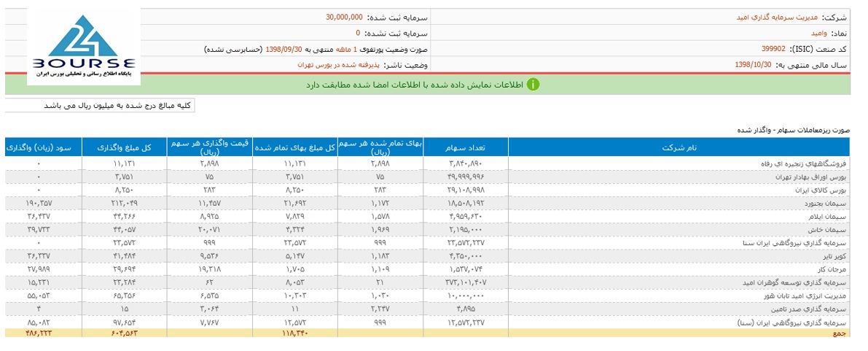Viewport: 868px width, 351px height.
Task: Click the کل مبلغ واگذاری header
Action: 125,147
